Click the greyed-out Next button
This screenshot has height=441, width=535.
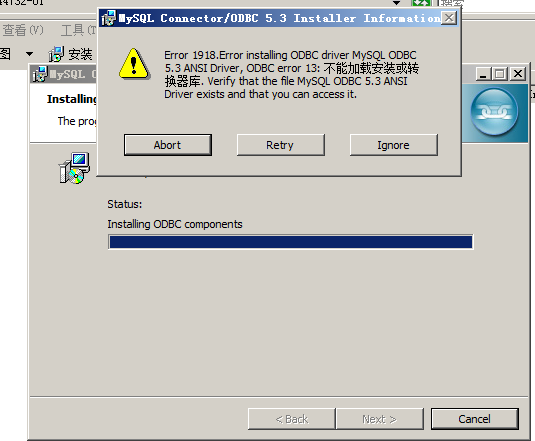(380, 419)
